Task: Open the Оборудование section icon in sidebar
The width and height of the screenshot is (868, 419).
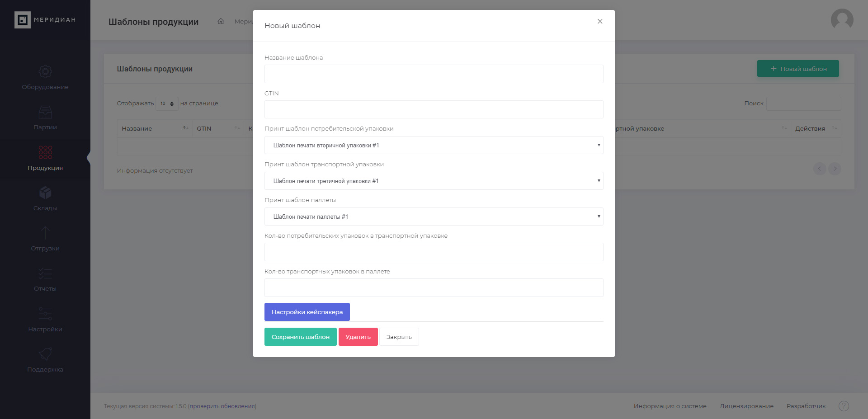Action: click(45, 71)
